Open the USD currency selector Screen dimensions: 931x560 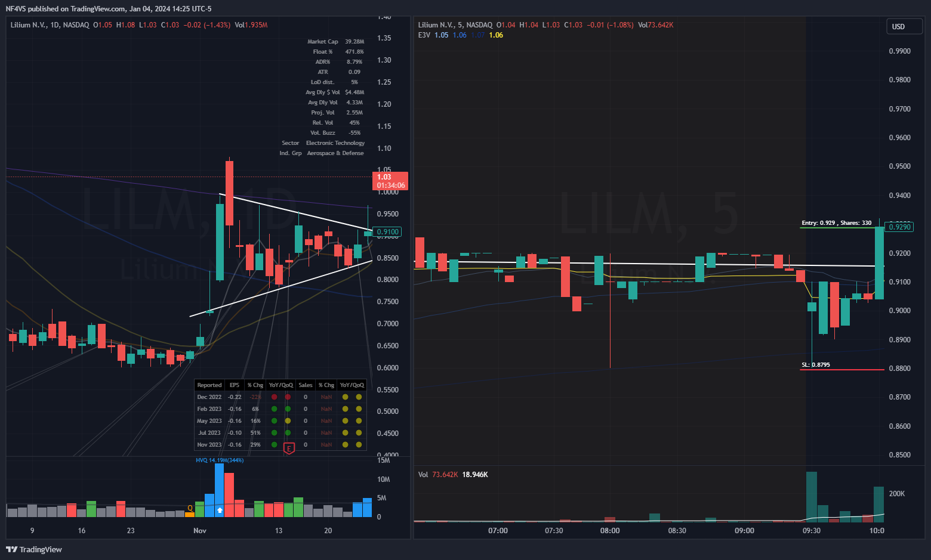[904, 26]
